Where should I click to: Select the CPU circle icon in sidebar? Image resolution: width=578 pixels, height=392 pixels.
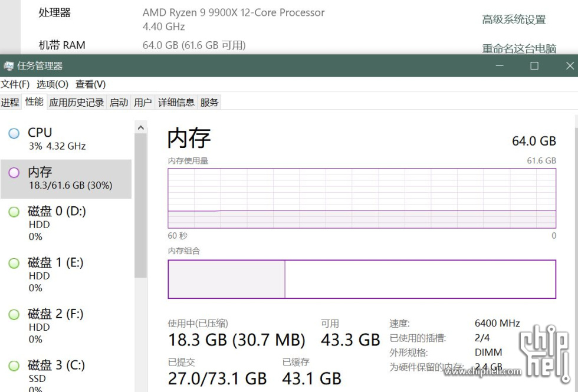tap(14, 133)
